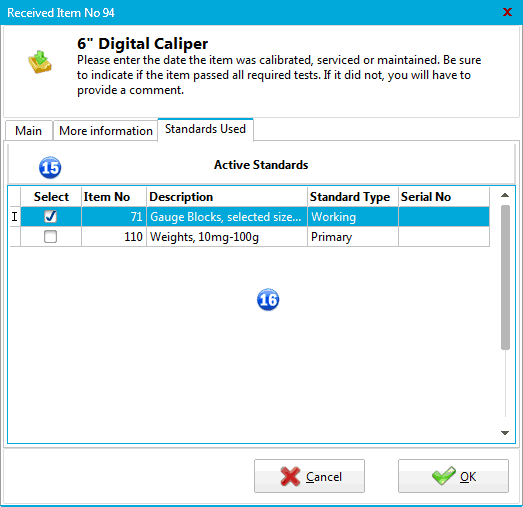Check the Weights 10mg-100g select checkbox
Screen dimensions: 523x507
(50, 237)
